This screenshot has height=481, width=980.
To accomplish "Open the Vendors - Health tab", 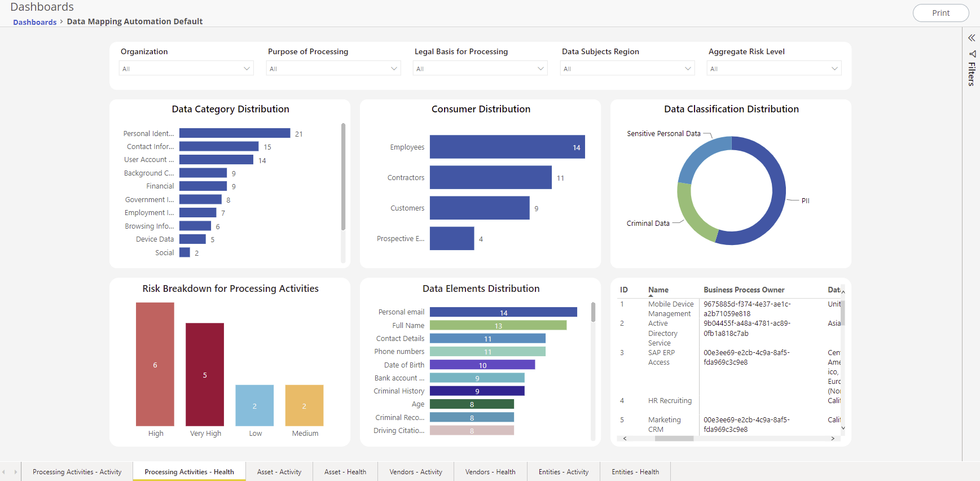I will tap(490, 472).
